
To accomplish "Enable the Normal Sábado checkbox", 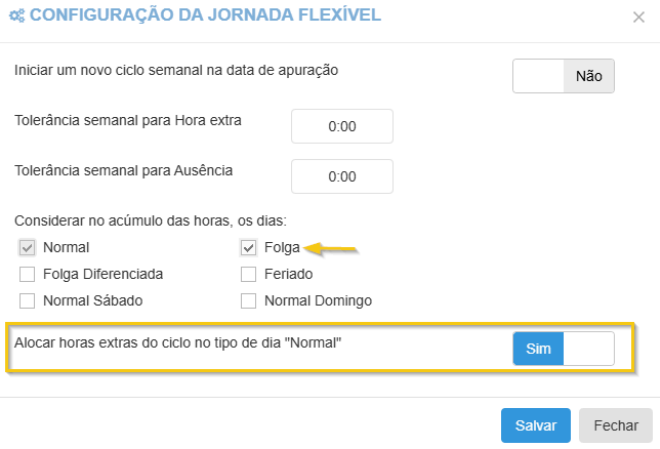I will tap(27, 300).
